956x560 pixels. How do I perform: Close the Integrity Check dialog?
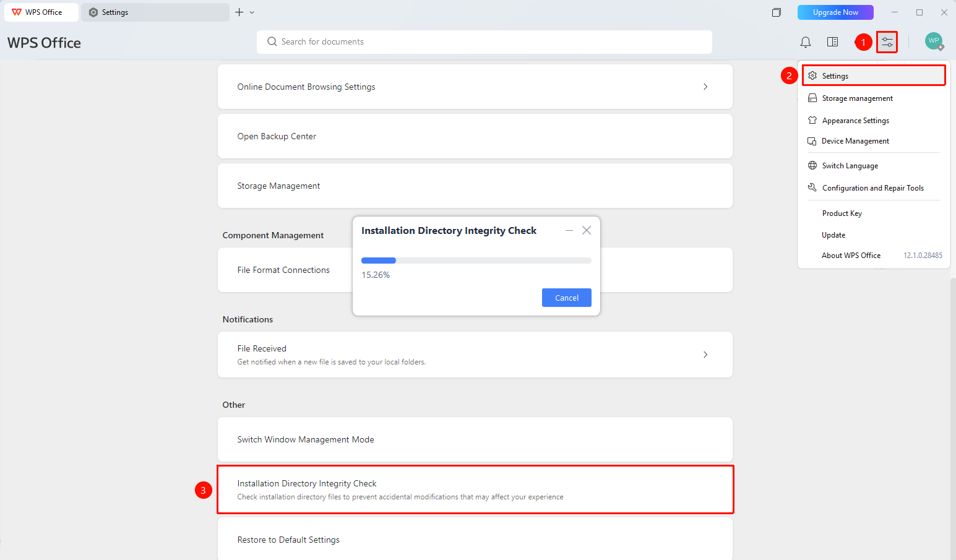click(x=587, y=230)
